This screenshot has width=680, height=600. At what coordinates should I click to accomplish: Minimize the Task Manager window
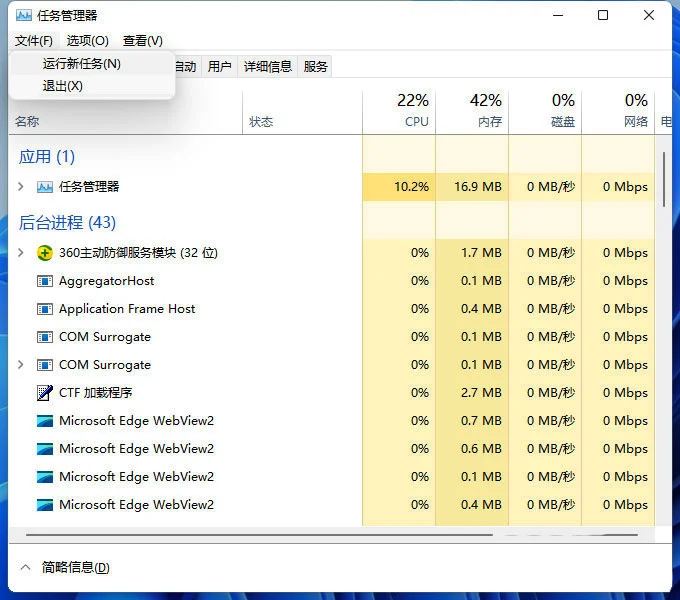tap(558, 16)
